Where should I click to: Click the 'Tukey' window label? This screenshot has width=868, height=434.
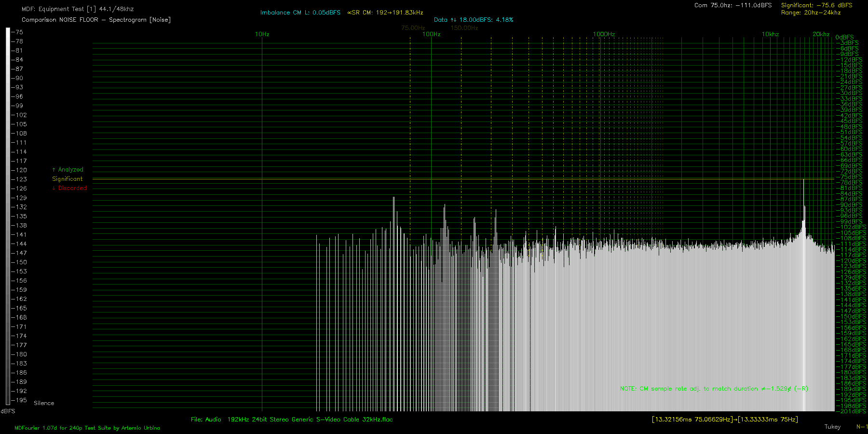(x=832, y=427)
